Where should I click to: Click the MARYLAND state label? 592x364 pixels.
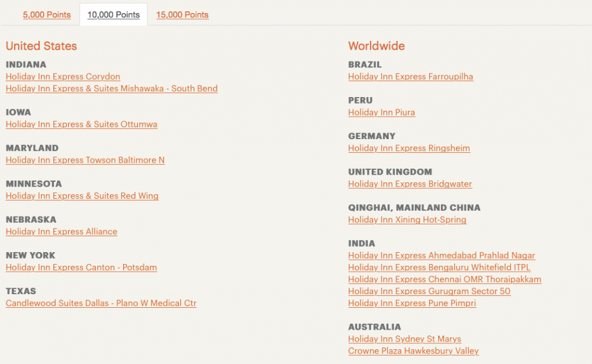tap(32, 148)
